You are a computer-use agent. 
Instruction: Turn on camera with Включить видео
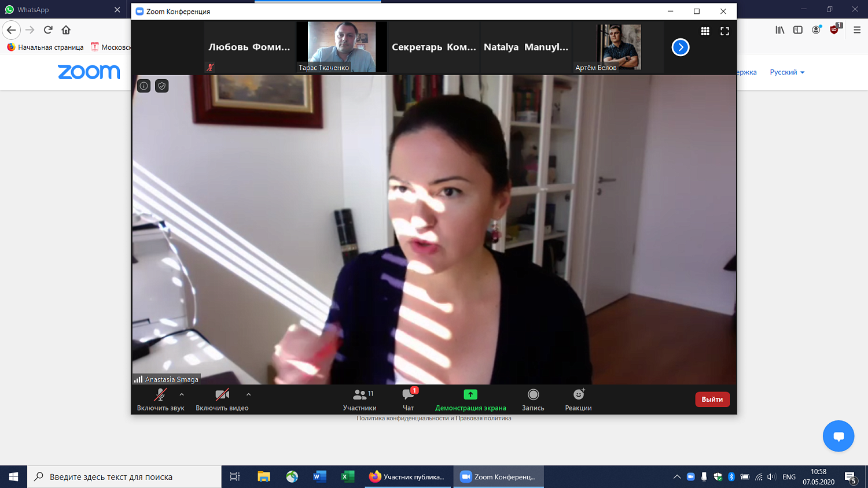click(x=222, y=400)
